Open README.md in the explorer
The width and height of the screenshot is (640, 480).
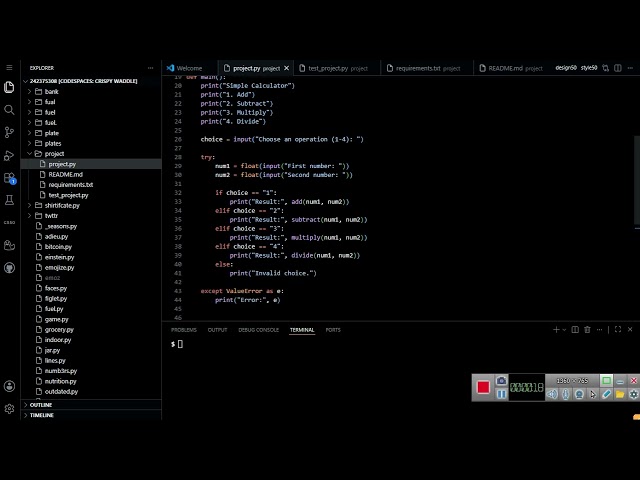click(x=91, y=174)
